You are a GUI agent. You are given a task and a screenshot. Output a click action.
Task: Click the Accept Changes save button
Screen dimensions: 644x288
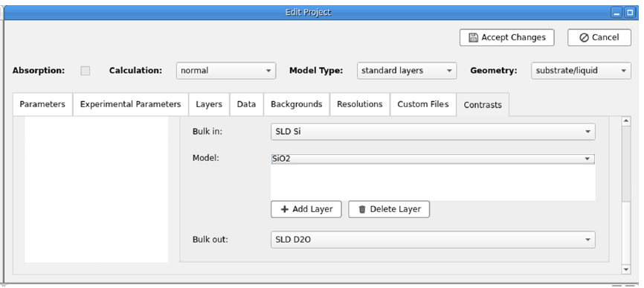pos(507,37)
